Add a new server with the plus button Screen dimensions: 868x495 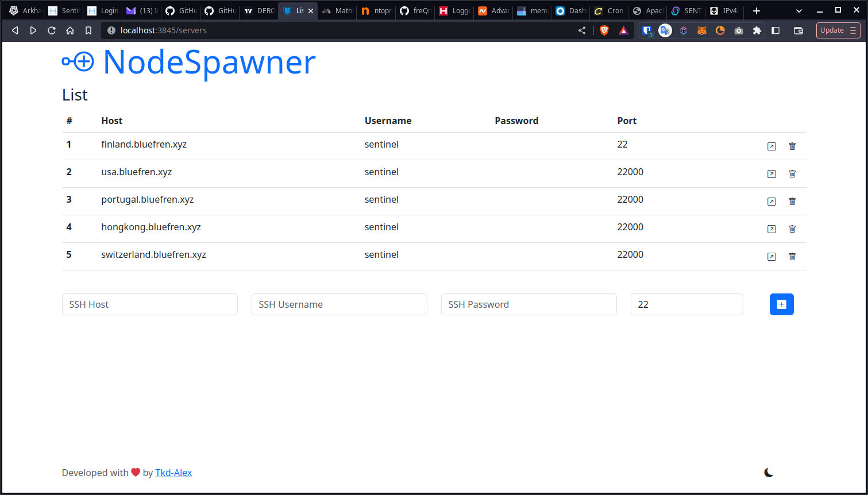tap(781, 304)
